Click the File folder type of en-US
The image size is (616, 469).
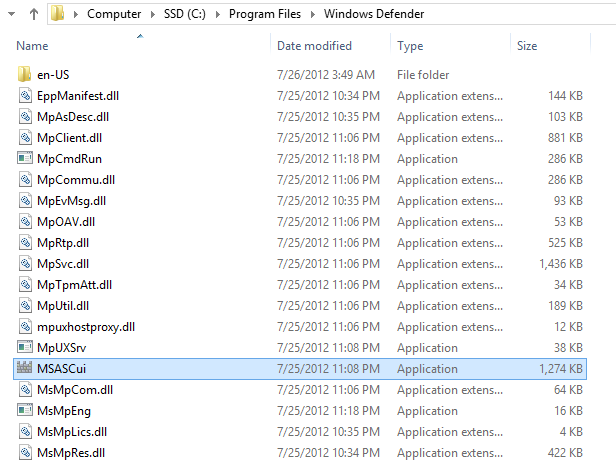point(423,75)
